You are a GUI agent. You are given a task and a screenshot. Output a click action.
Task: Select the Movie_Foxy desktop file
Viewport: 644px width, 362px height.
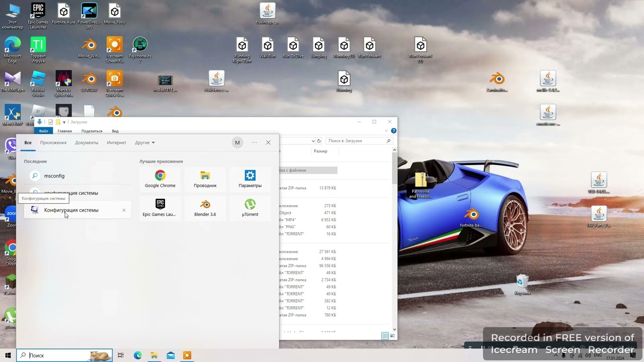[x=115, y=14]
